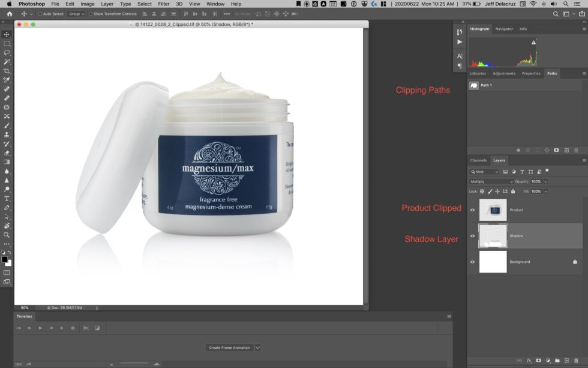This screenshot has width=588, height=368.
Task: Select the Path 1 row
Action: [x=525, y=85]
